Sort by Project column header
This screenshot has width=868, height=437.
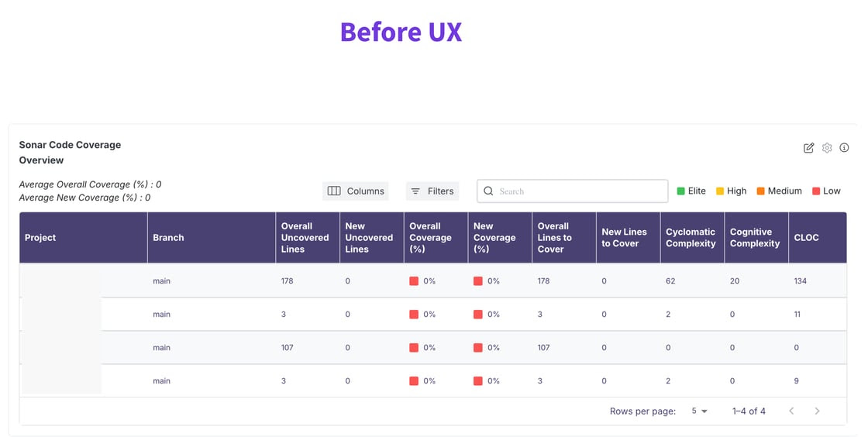click(x=40, y=238)
